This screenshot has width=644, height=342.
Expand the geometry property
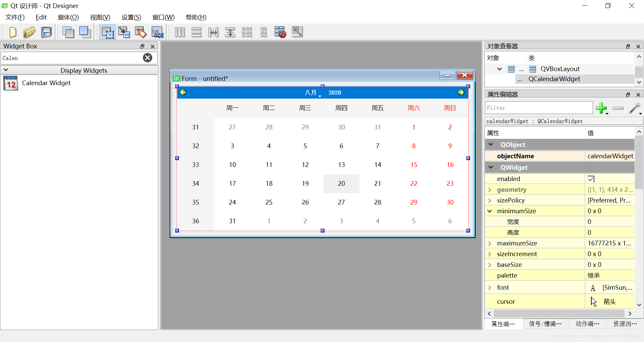490,190
